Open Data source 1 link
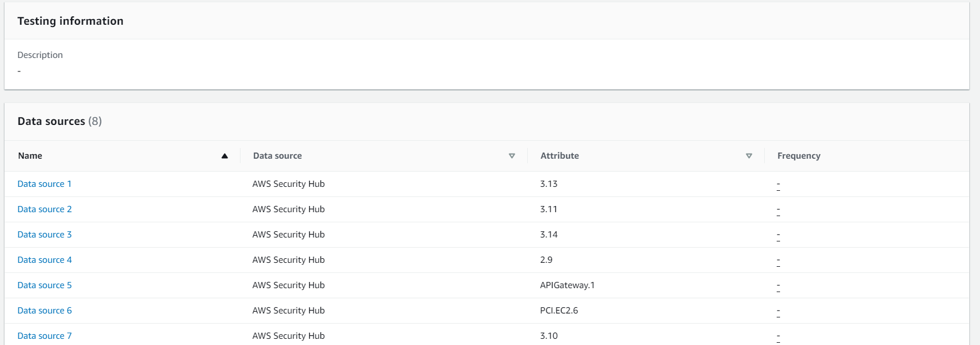Screen dimensions: 980x345 [44, 184]
